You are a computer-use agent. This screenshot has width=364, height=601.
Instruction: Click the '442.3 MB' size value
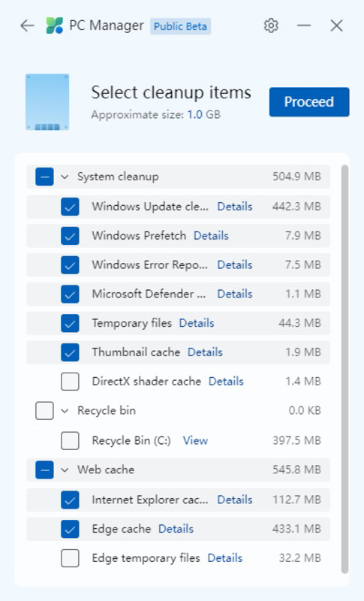pyautogui.click(x=296, y=207)
